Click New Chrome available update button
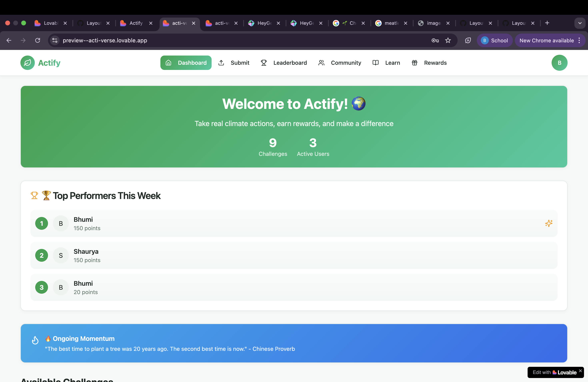 pyautogui.click(x=546, y=41)
